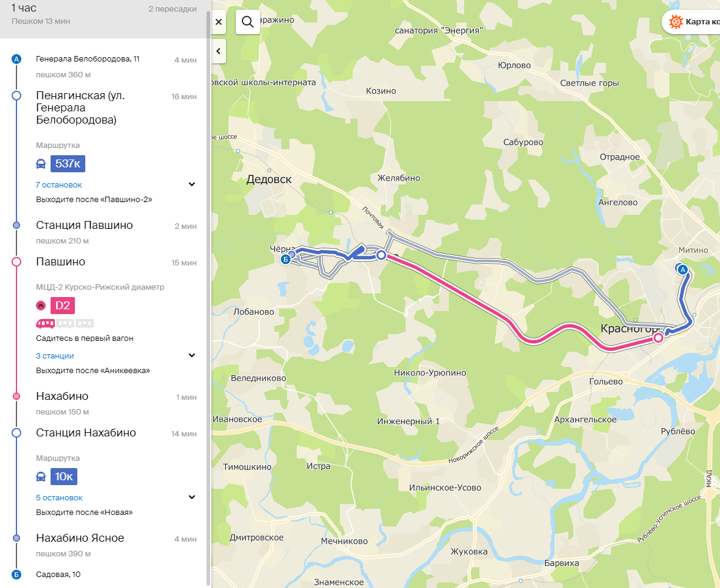
Task: Click the point Б marker on map
Action: pyautogui.click(x=286, y=259)
